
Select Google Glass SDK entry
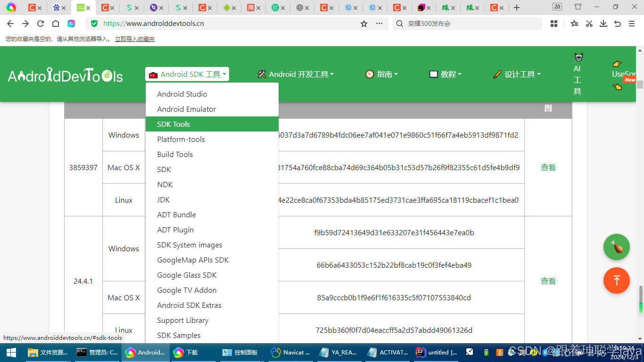(x=212, y=275)
